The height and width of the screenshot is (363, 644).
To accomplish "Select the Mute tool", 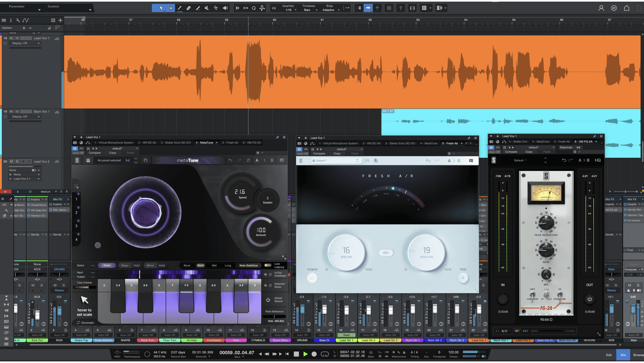I will coord(207,8).
